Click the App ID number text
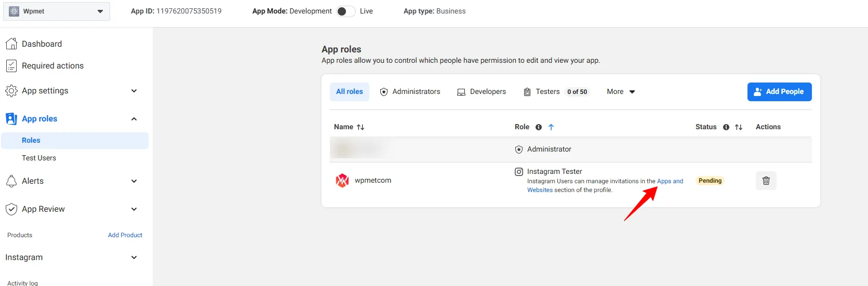Viewport: 868px width, 286px height. (x=189, y=11)
